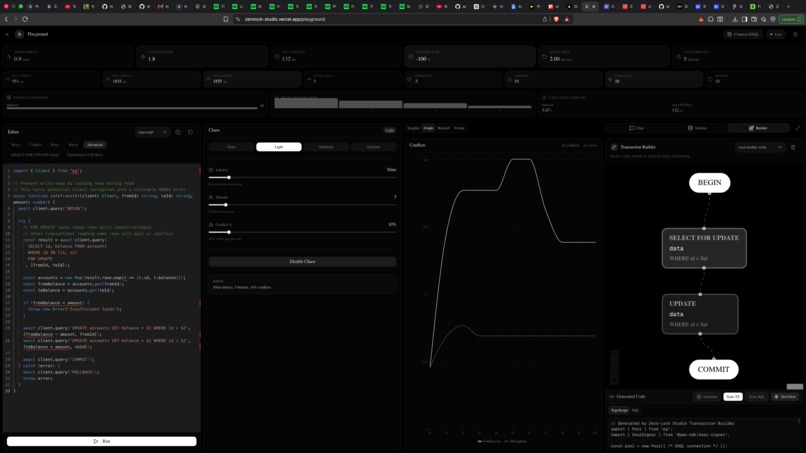Switch to the Insights tab
This screenshot has height=453, width=806.
(413, 128)
